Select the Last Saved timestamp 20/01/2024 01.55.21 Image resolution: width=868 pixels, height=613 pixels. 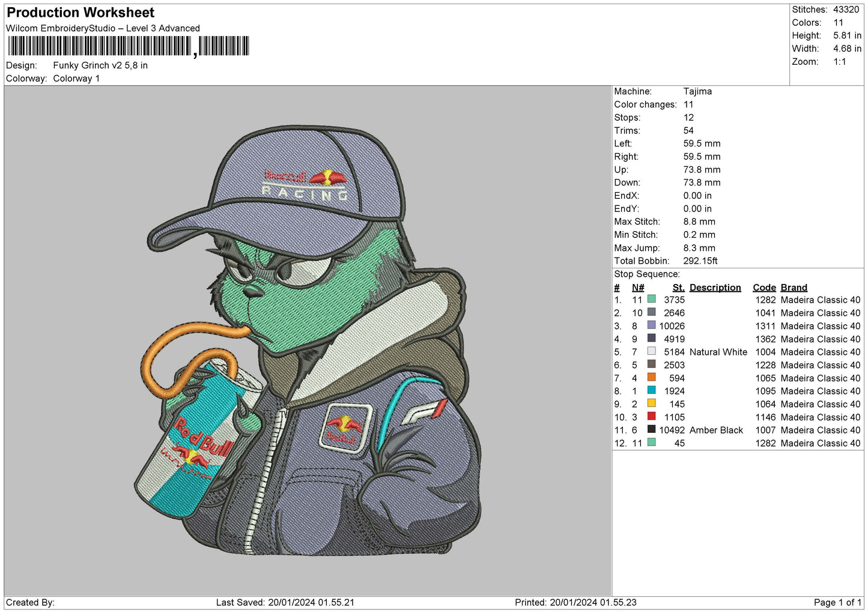(x=311, y=602)
